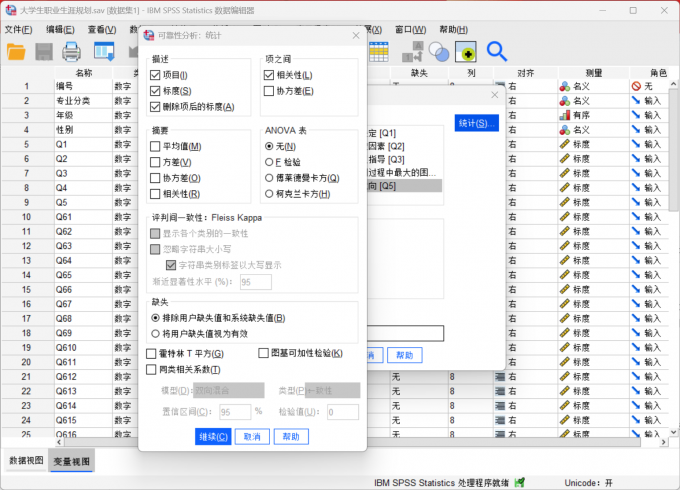Click the yellow data grid toolbar icon
Viewport: 680px width, 490px height.
click(x=379, y=52)
